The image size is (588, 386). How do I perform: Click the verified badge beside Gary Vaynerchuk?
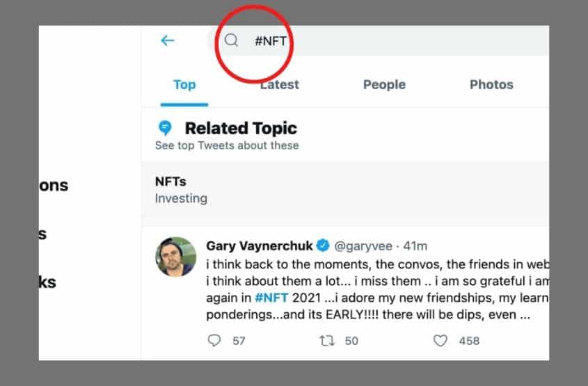(x=323, y=246)
